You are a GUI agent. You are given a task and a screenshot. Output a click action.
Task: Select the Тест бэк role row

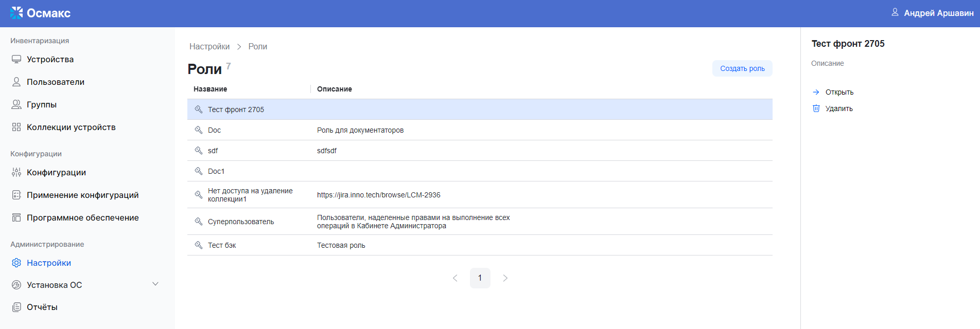[222, 245]
